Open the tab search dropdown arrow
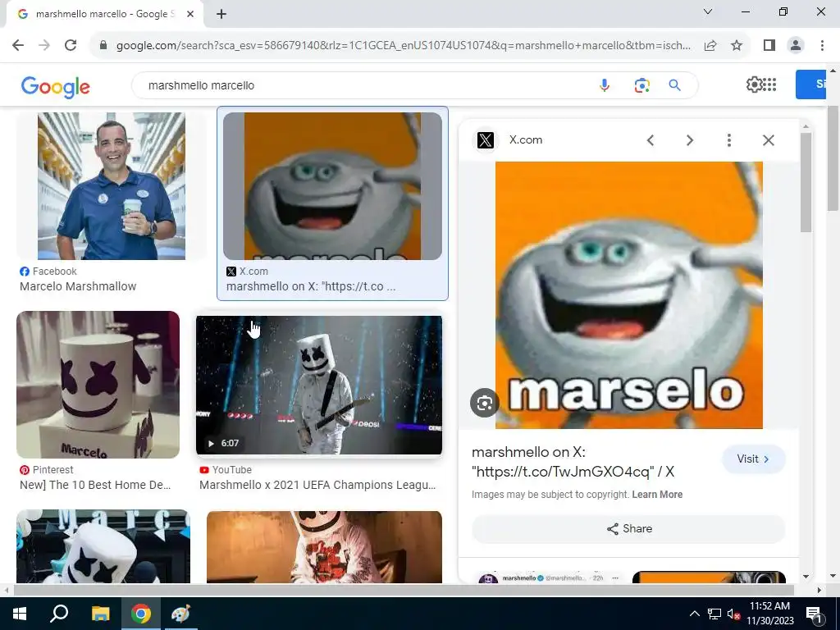Image resolution: width=840 pixels, height=630 pixels. tap(708, 11)
